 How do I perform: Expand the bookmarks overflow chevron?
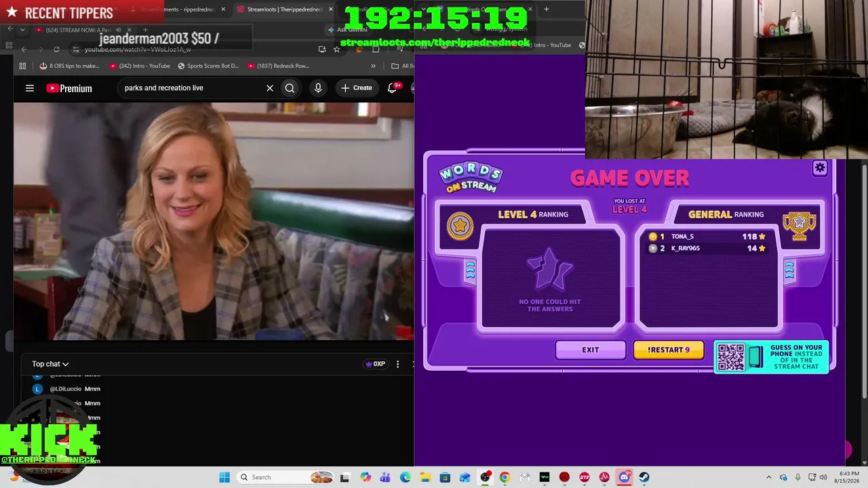(373, 66)
